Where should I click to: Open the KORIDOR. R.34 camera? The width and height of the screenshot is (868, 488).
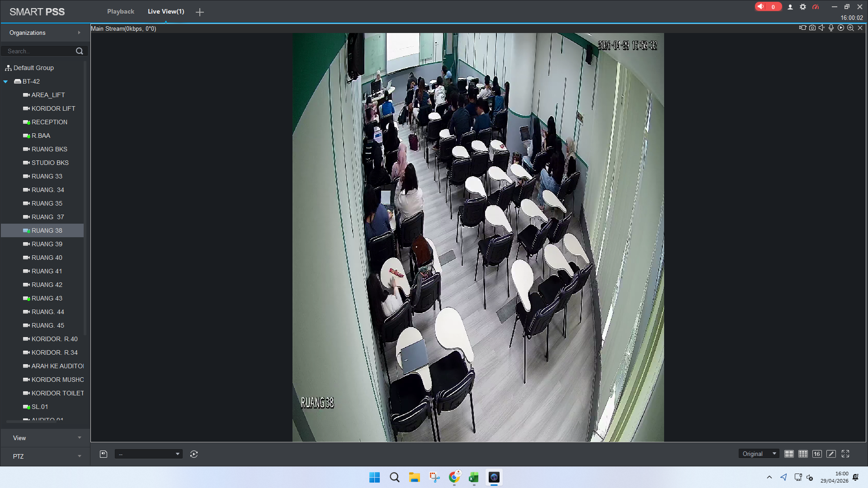[x=55, y=352]
